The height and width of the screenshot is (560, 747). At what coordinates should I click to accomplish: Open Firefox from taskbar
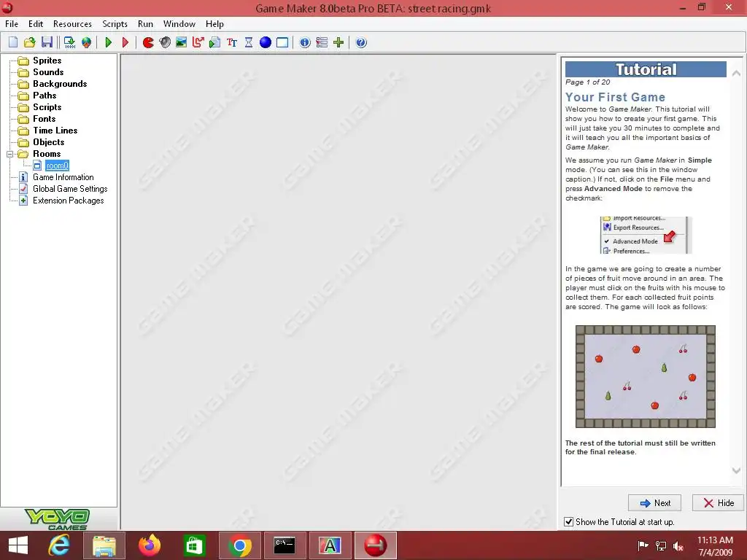(149, 545)
